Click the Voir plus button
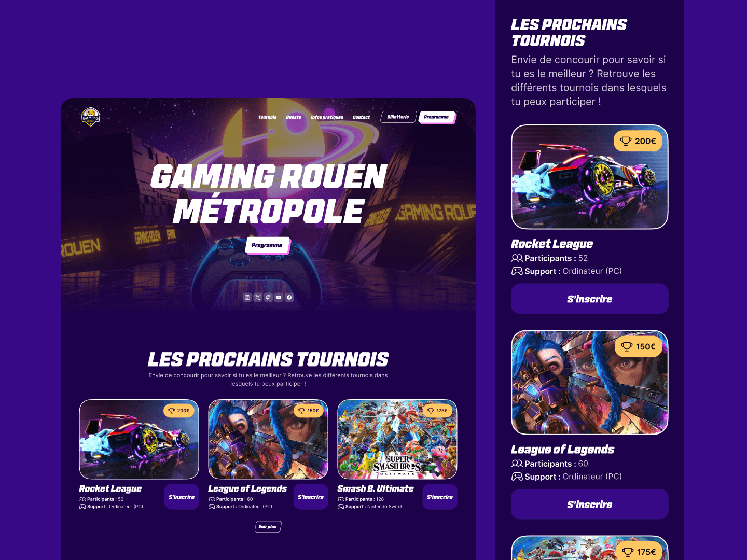The image size is (747, 560). [268, 527]
